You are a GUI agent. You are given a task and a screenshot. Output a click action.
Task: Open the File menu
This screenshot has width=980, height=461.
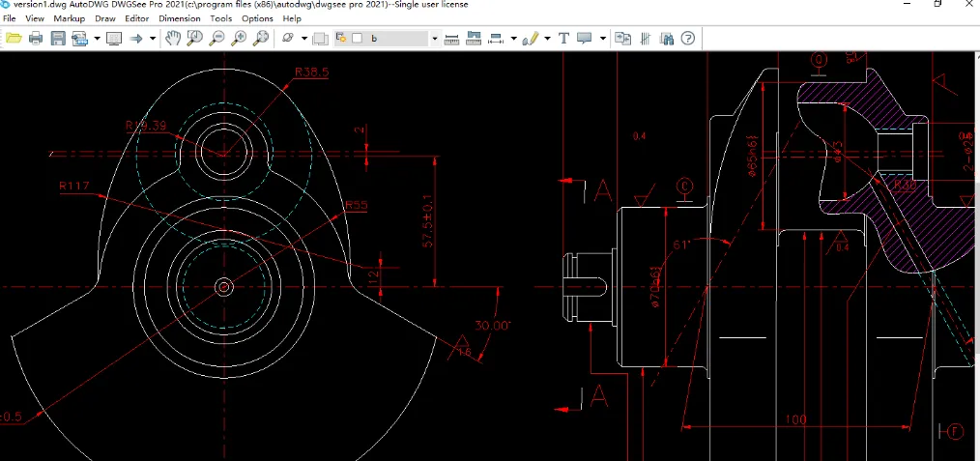point(10,18)
